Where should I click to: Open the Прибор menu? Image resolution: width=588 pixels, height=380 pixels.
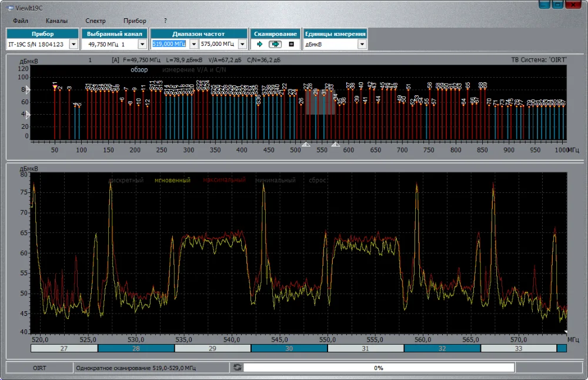click(x=135, y=21)
